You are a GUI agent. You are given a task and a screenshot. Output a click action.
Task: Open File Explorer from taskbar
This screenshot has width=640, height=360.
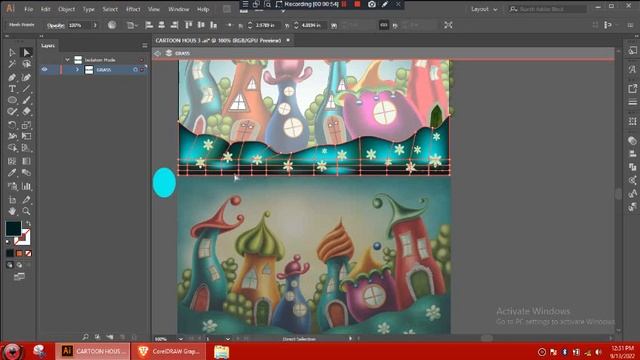(222, 351)
